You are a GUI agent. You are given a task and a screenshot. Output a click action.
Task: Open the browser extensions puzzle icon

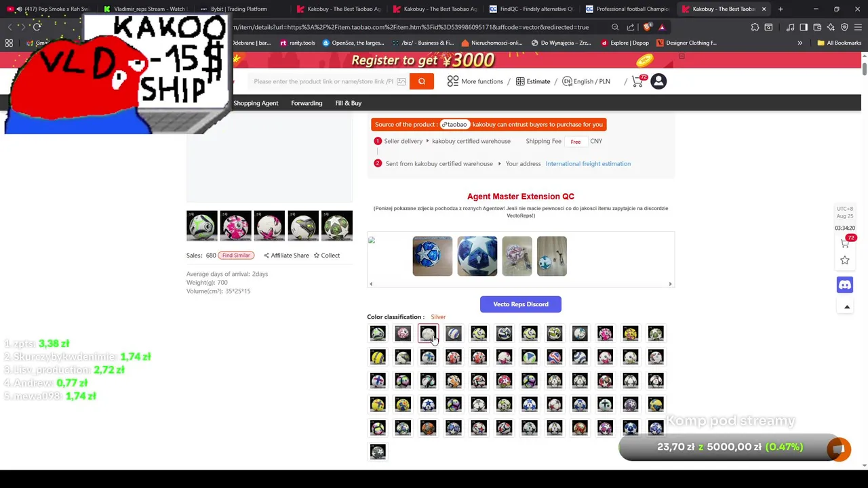[x=755, y=27]
